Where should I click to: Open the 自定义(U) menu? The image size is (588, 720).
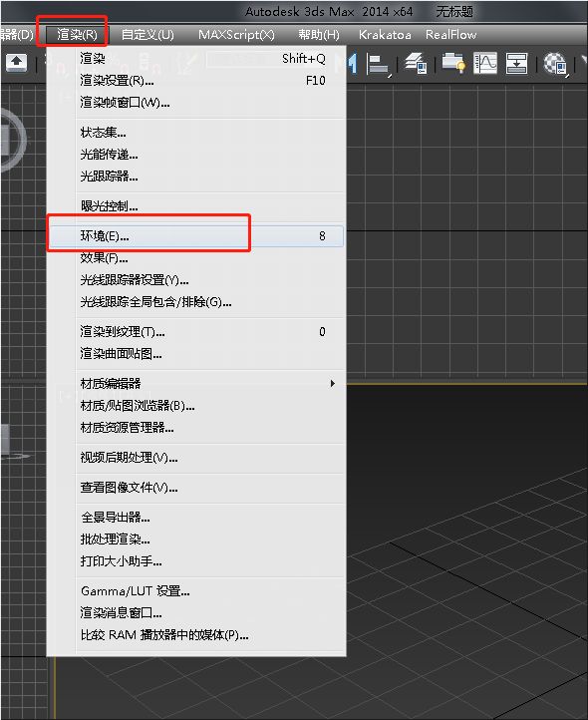(147, 35)
